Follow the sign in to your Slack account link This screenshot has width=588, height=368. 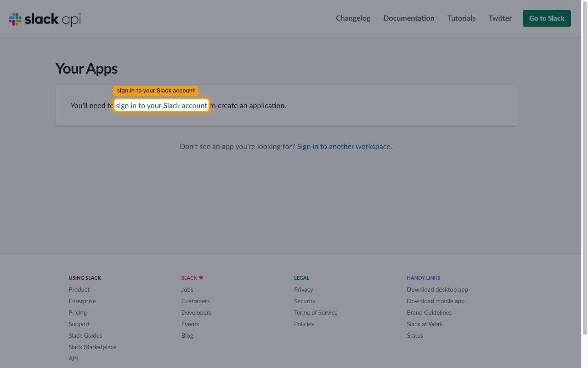pos(162,105)
